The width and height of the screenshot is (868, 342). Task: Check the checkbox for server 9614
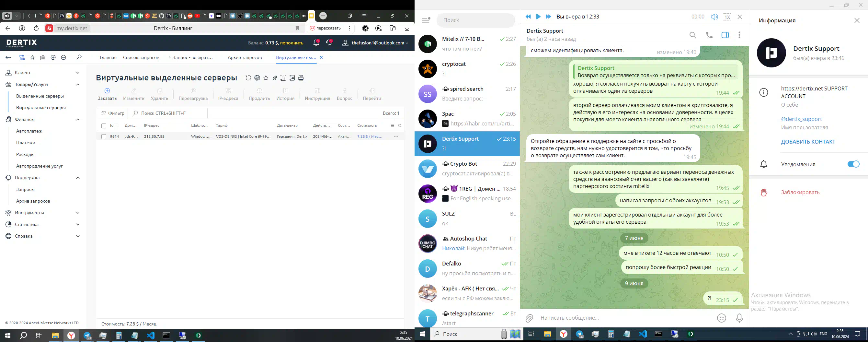pos(104,136)
